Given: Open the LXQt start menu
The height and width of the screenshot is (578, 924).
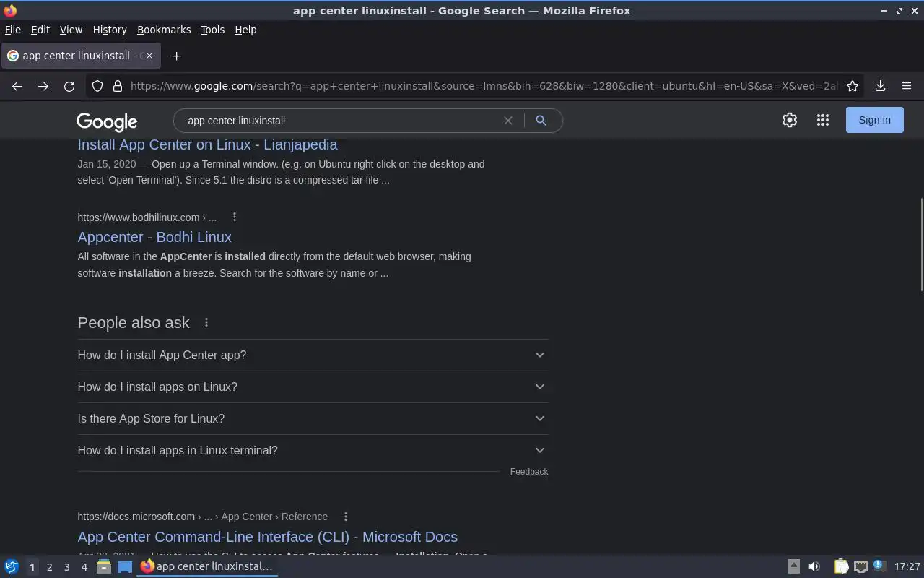Looking at the screenshot, I should coord(12,566).
